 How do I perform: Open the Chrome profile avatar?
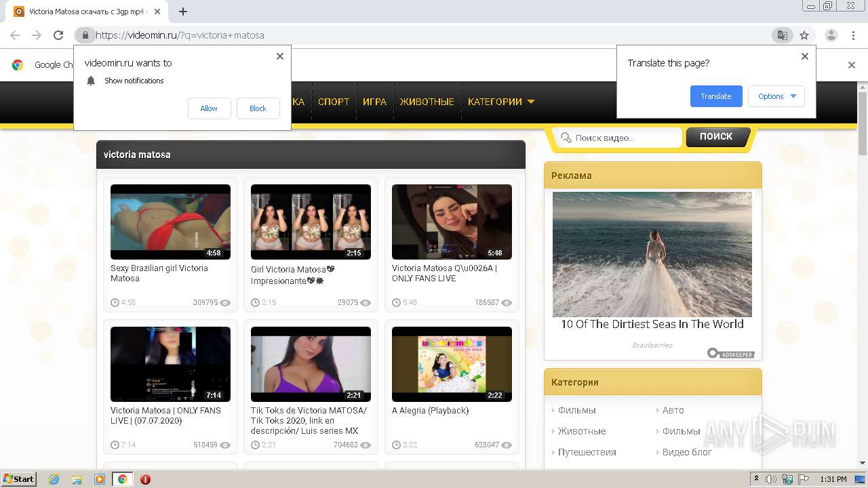pos(831,35)
